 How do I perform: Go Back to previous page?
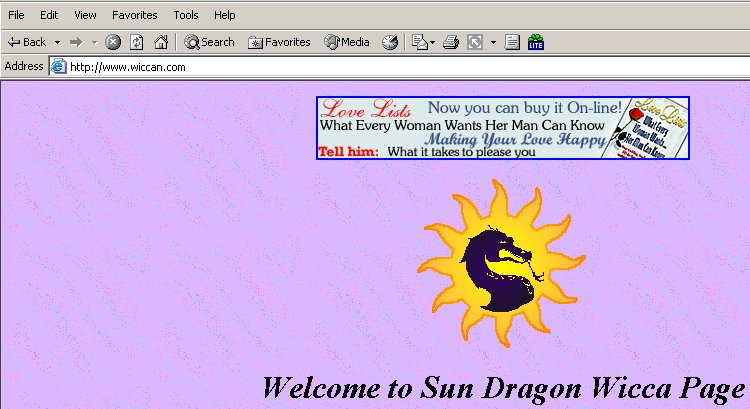27,43
